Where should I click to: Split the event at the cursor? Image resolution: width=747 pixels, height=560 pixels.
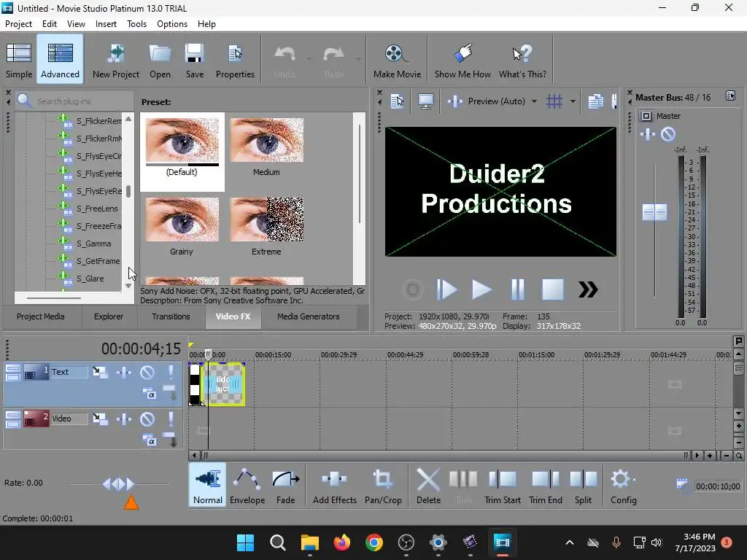583,486
